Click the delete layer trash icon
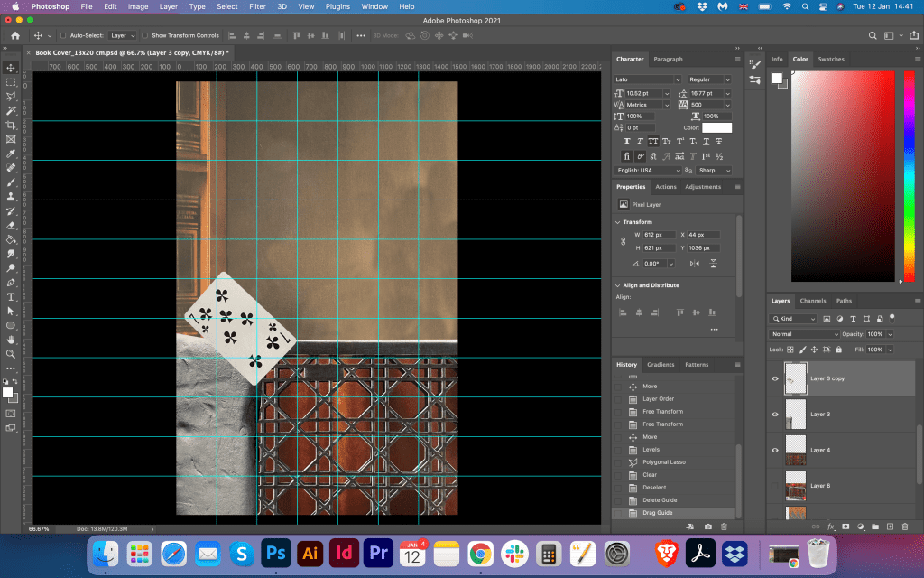Viewport: 924px width, 578px height. coord(905,526)
